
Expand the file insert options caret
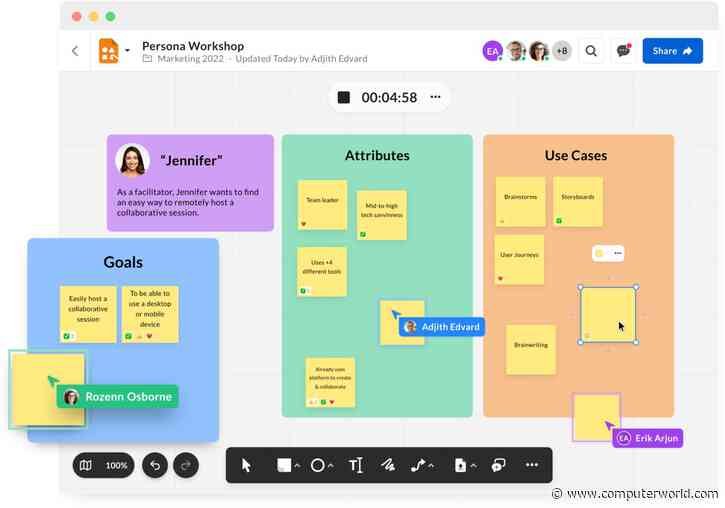pos(473,465)
